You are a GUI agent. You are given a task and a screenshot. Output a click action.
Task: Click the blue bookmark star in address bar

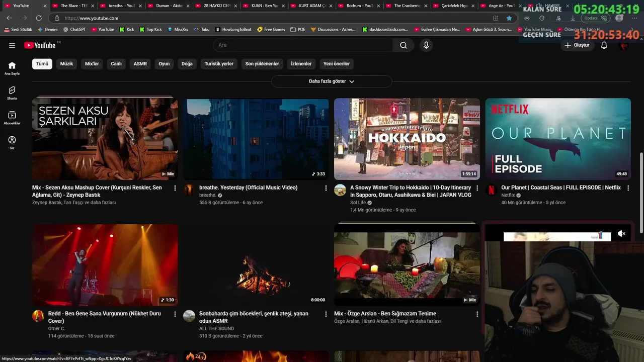[509, 18]
